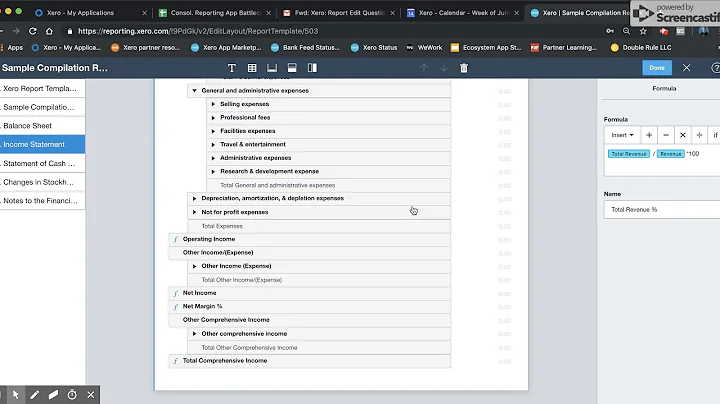Reload the page in browser

coord(33,31)
